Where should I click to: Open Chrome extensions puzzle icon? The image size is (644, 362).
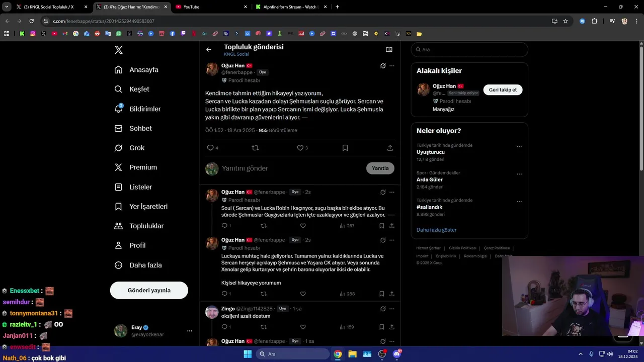point(594,21)
